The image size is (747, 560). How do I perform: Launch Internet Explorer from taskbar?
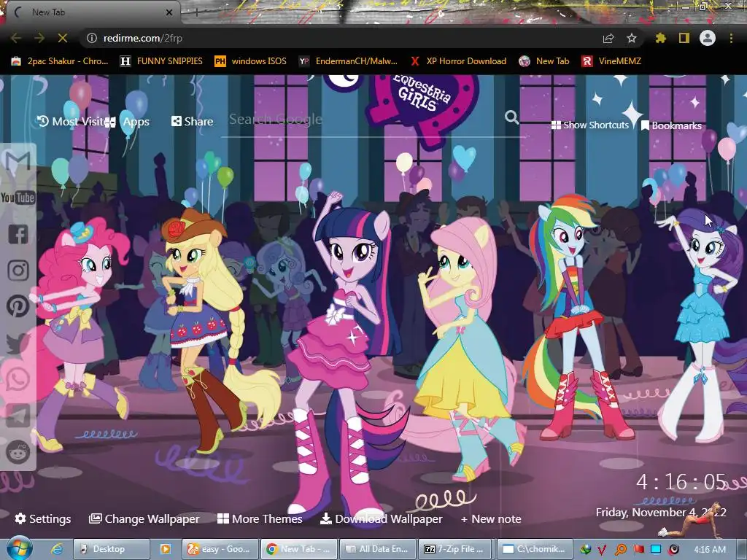tap(57, 549)
